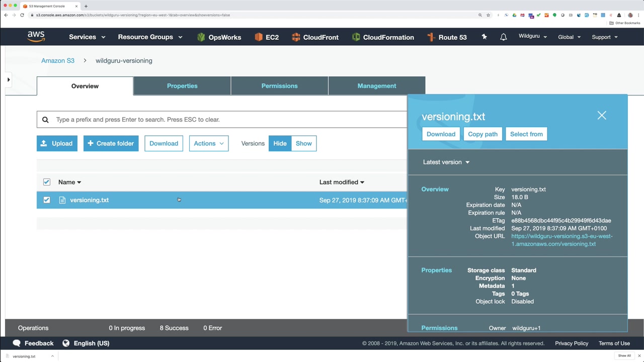
Task: Click the pin shortcuts icon
Action: coord(484,37)
